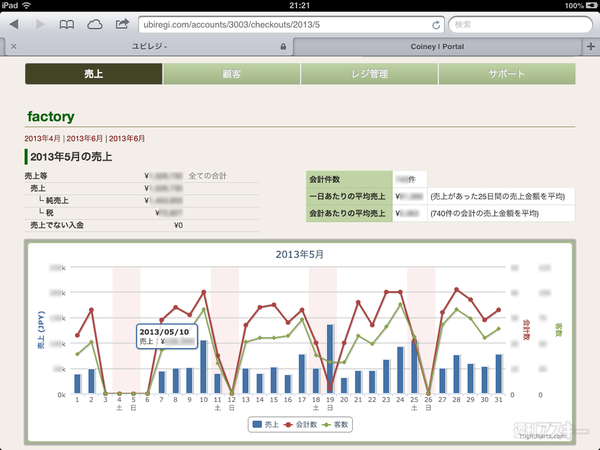
Task: Click the 0k y-axis label
Action: point(61,395)
